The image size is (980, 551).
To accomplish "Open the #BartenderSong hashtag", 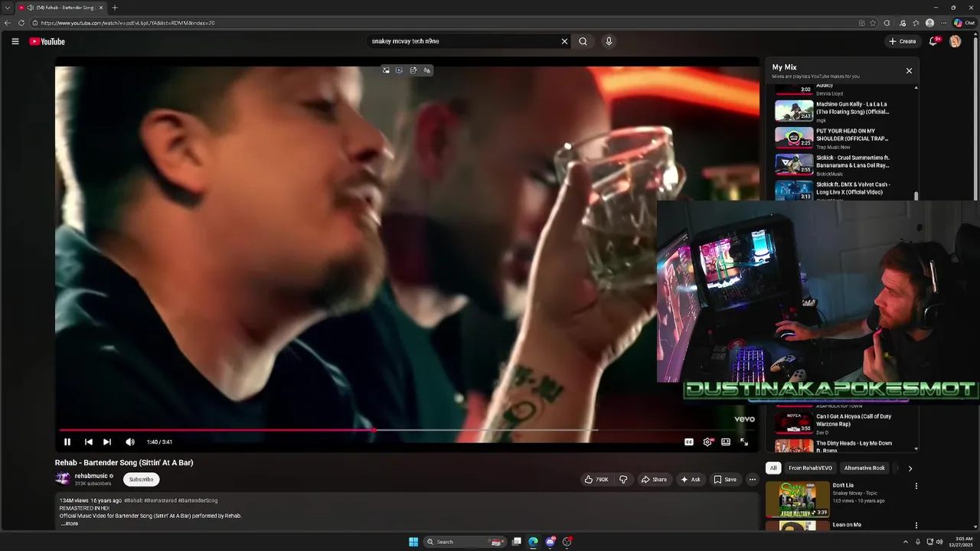I will click(x=198, y=500).
